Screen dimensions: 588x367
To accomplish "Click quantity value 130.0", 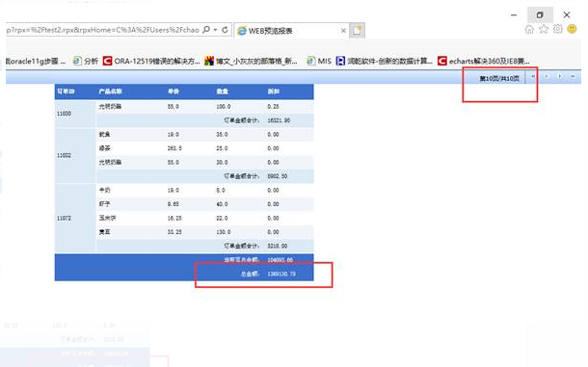I will pyautogui.click(x=224, y=232).
